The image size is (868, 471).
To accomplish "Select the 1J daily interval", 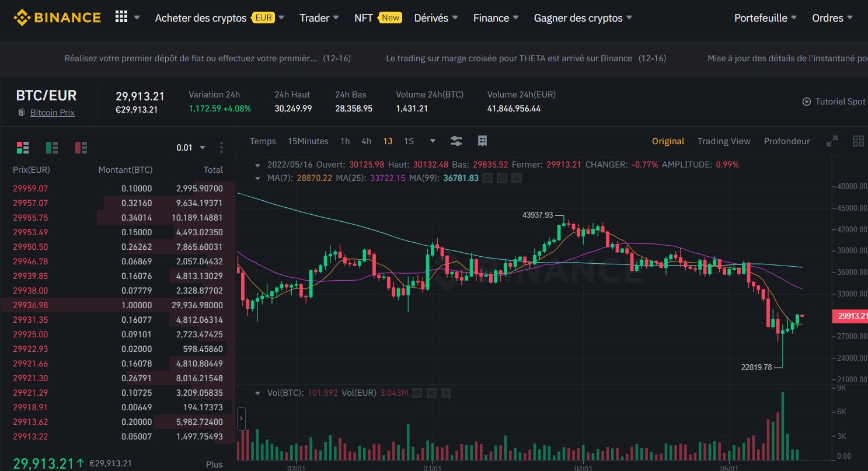I will (x=388, y=141).
